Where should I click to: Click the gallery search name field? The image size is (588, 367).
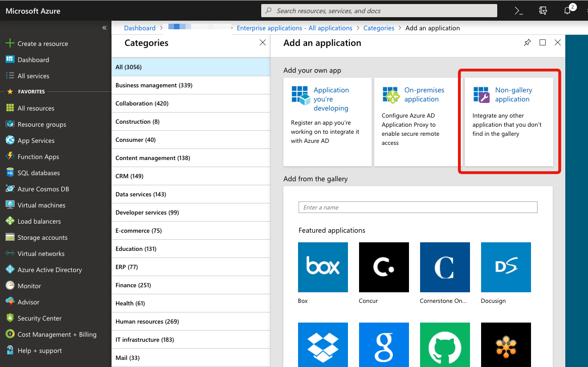tap(418, 207)
